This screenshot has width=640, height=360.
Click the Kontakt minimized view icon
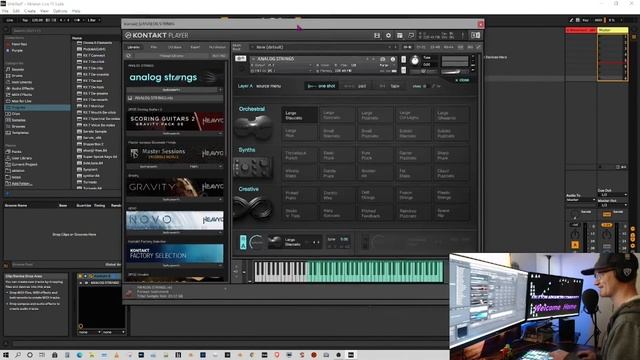(x=476, y=36)
